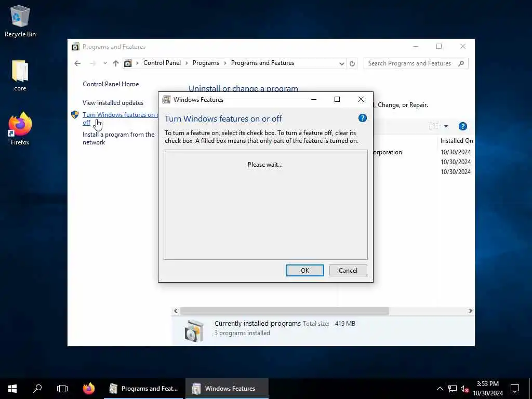Close the Programs and Features window
The image size is (532, 399).
click(463, 46)
